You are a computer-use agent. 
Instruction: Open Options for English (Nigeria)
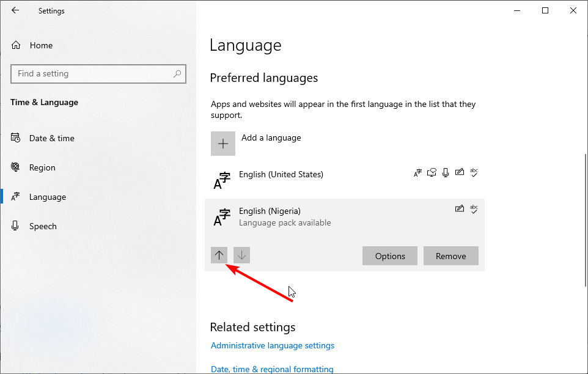[x=390, y=256]
